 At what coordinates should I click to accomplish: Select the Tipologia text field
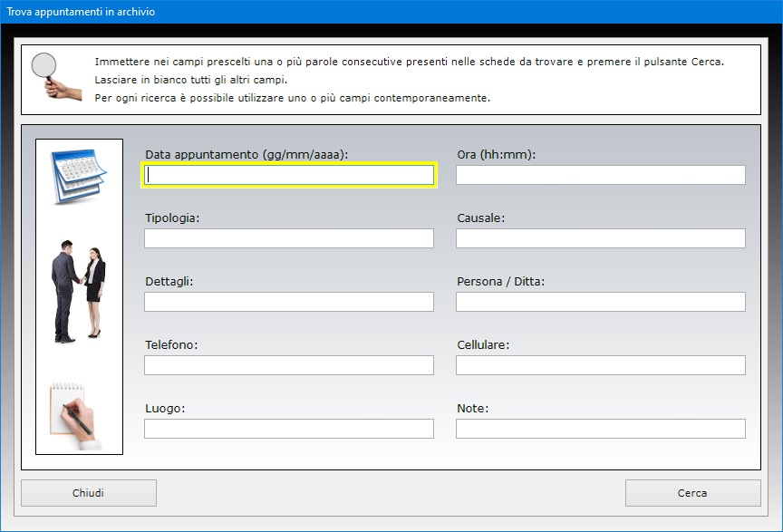(289, 238)
